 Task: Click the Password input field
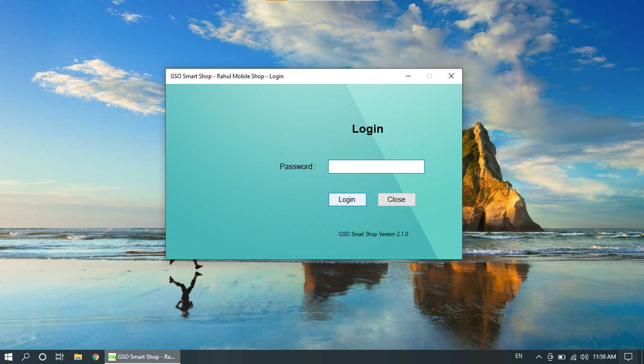tap(376, 166)
